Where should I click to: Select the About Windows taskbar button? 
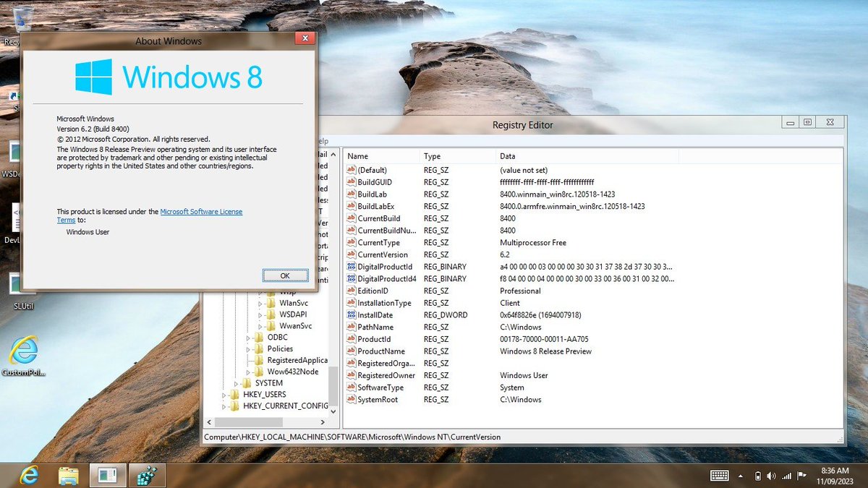108,475
